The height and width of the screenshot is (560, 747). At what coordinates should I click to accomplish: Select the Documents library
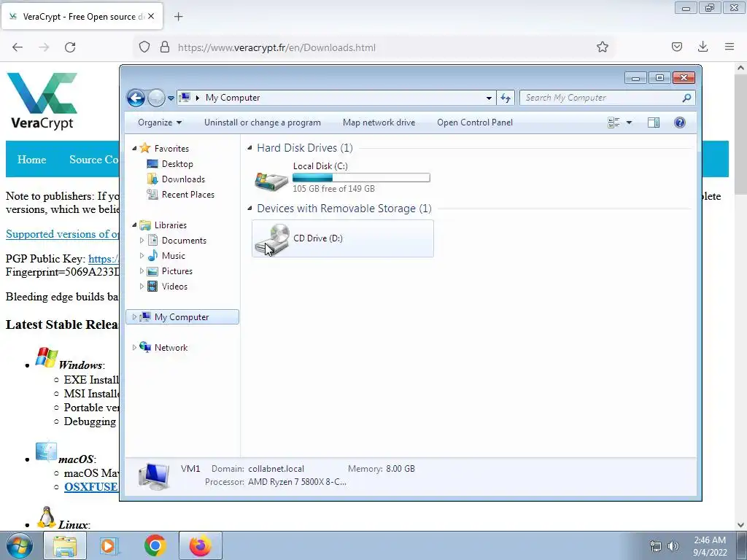click(184, 241)
